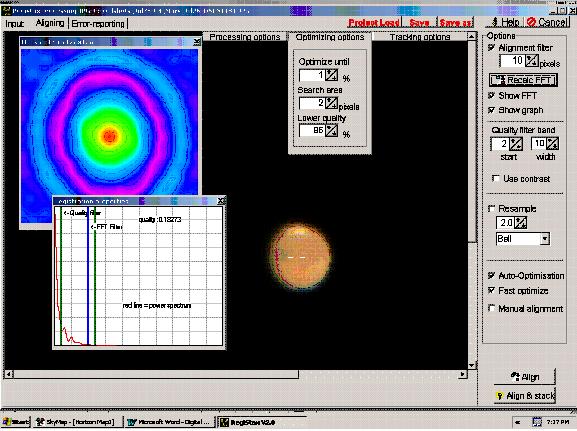
Task: Click the Align & stack button
Action: point(524,396)
